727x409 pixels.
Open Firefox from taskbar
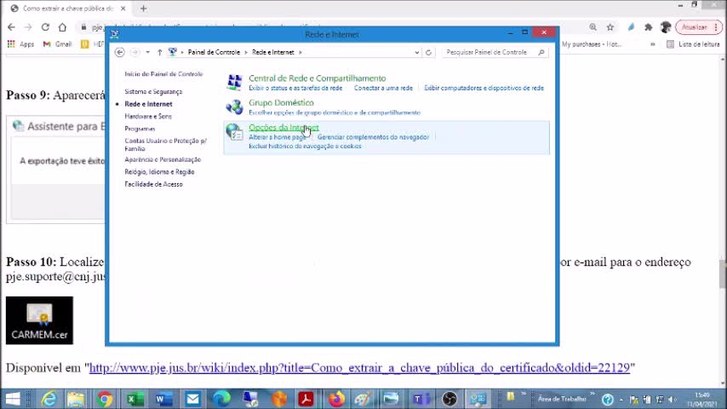336,399
